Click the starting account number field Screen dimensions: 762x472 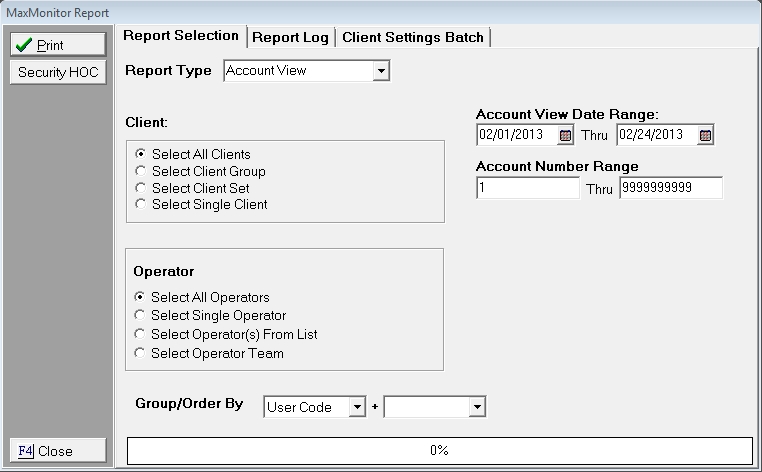527,188
